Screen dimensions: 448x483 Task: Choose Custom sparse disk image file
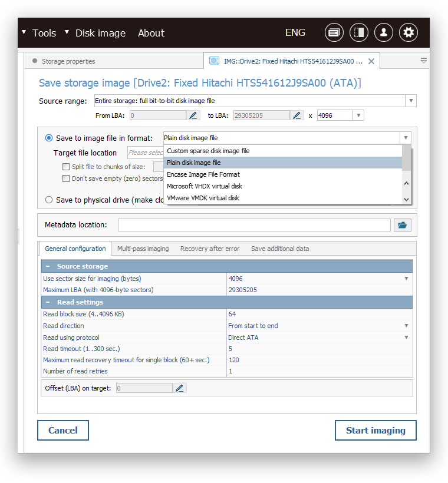283,151
